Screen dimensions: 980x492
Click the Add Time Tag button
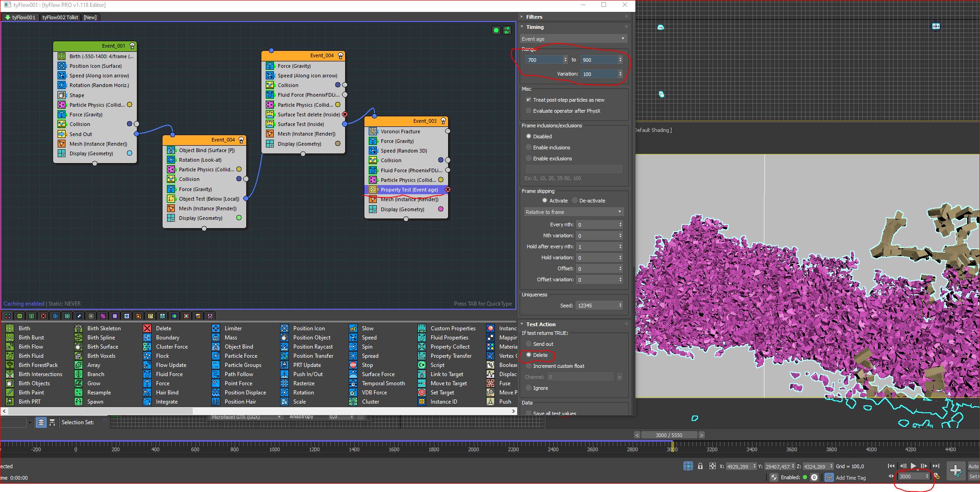[850, 478]
